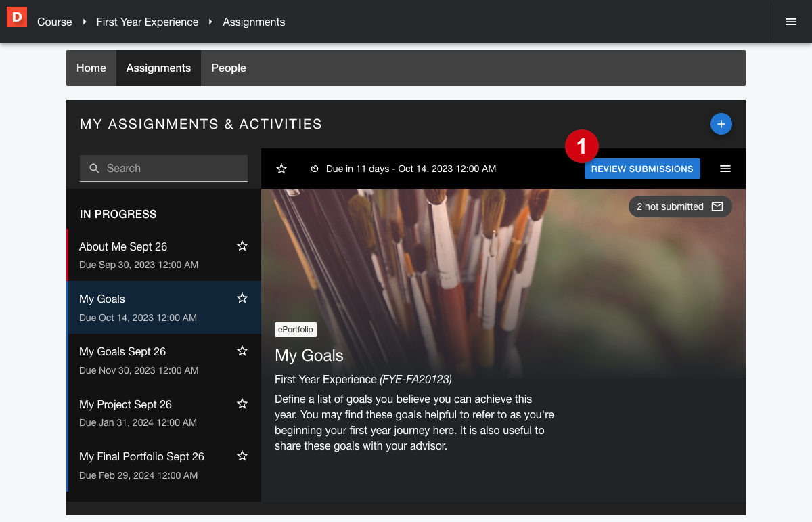Click the envelope icon beside 2 not submitted

pos(717,206)
